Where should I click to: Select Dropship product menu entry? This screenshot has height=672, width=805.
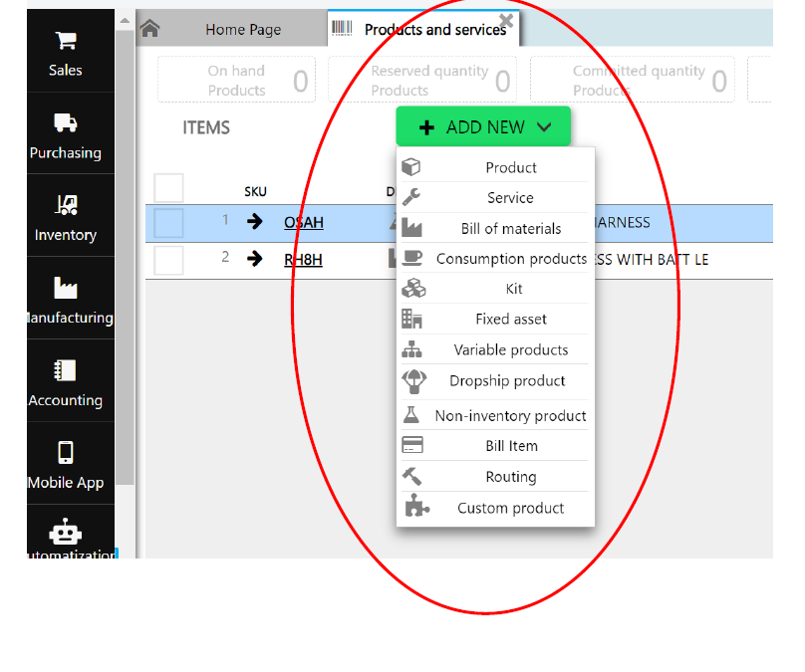(495, 382)
